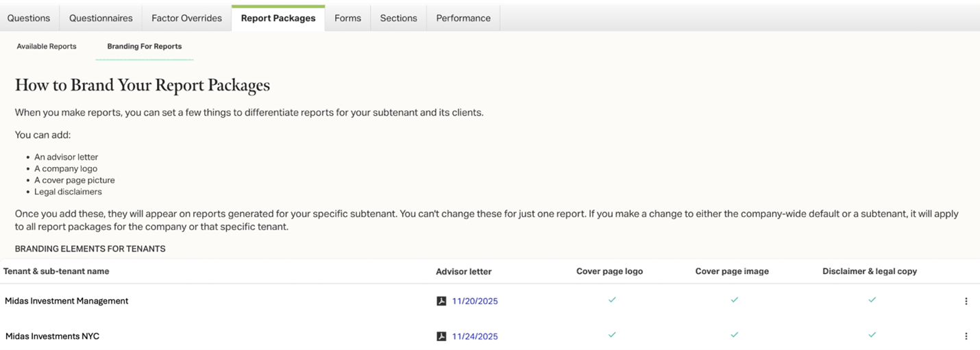Click PDF icon for Midas Investment Management
This screenshot has width=980, height=350.
point(441,301)
